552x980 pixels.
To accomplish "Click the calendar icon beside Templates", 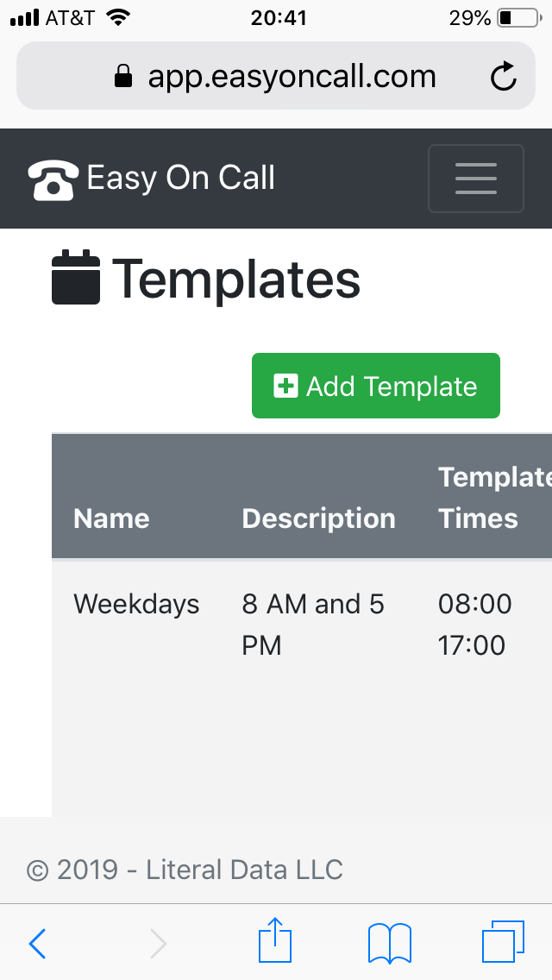I will click(76, 278).
